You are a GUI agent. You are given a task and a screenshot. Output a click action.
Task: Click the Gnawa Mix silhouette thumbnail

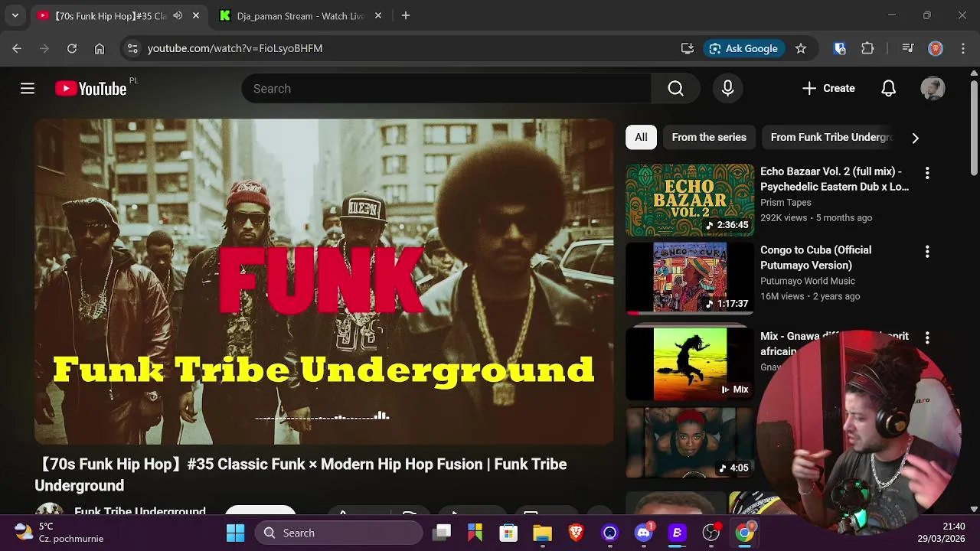[x=690, y=364]
